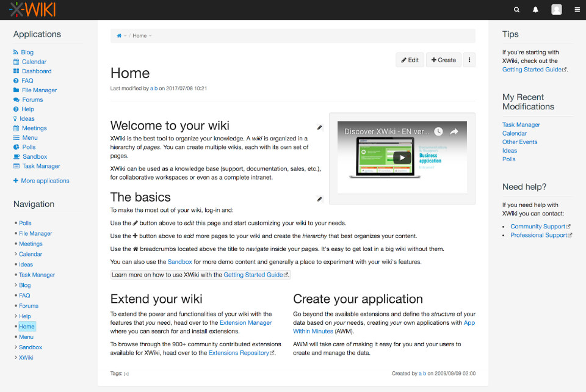
Task: Open the notifications bell
Action: coord(536,10)
